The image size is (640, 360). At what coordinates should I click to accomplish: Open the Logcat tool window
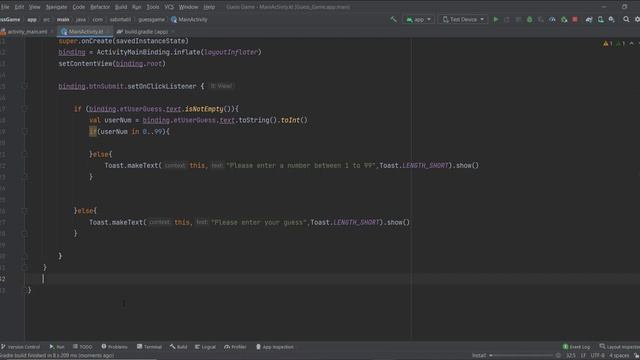205,347
